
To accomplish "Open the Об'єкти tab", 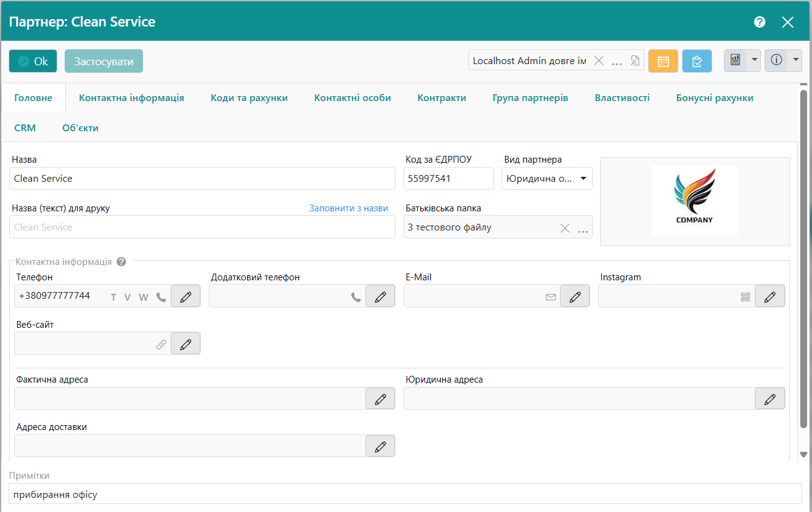I will tap(81, 128).
